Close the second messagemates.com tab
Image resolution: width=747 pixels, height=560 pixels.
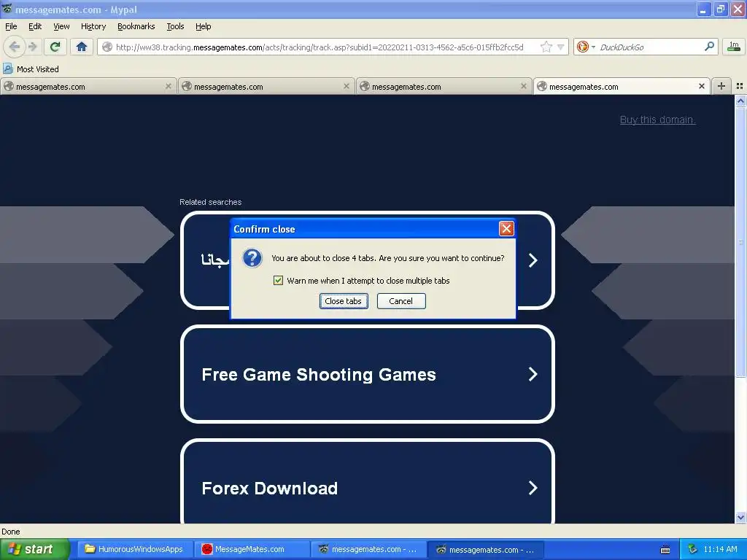(x=347, y=86)
